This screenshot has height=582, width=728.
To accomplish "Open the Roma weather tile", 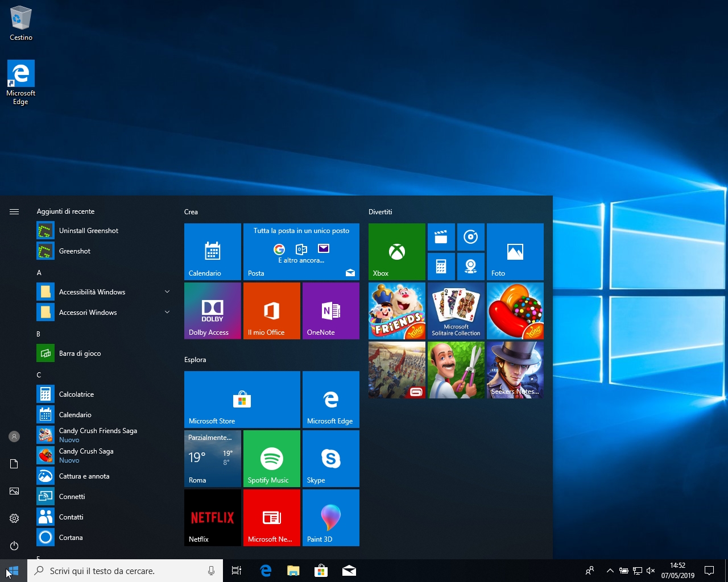I will pyautogui.click(x=213, y=459).
